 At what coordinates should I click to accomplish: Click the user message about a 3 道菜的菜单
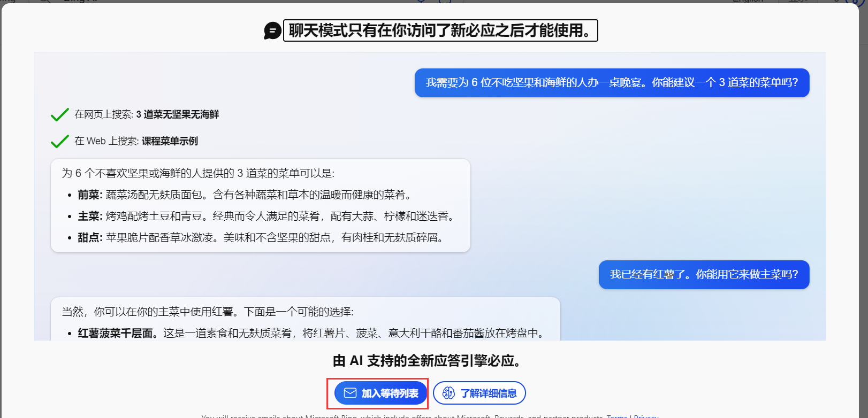[x=612, y=83]
